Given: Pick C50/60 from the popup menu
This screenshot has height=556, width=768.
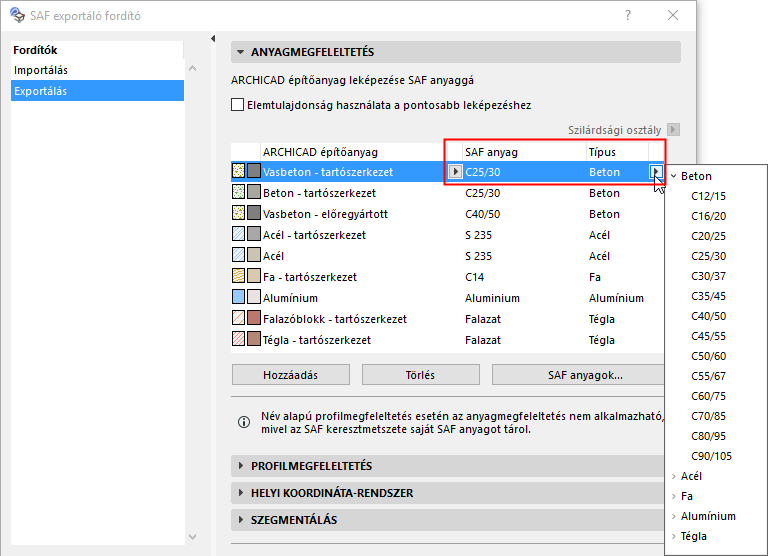Looking at the screenshot, I should point(708,356).
